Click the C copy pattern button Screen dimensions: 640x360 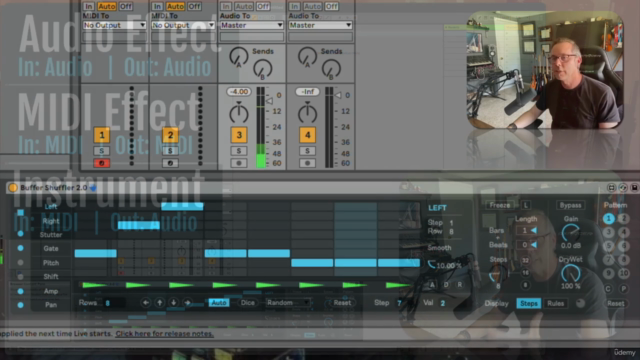[x=608, y=289]
